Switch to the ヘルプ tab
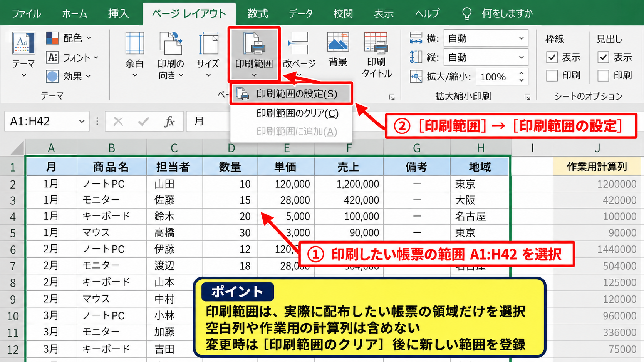The width and height of the screenshot is (644, 362). click(x=427, y=13)
